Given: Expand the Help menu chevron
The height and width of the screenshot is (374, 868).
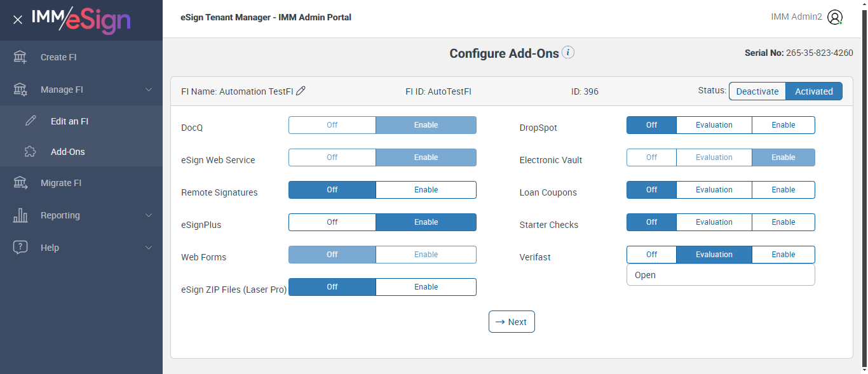Looking at the screenshot, I should [x=149, y=248].
